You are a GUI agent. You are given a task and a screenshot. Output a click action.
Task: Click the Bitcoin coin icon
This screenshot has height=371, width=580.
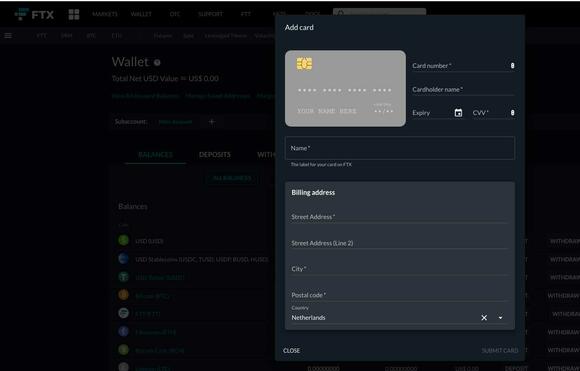[124, 295]
